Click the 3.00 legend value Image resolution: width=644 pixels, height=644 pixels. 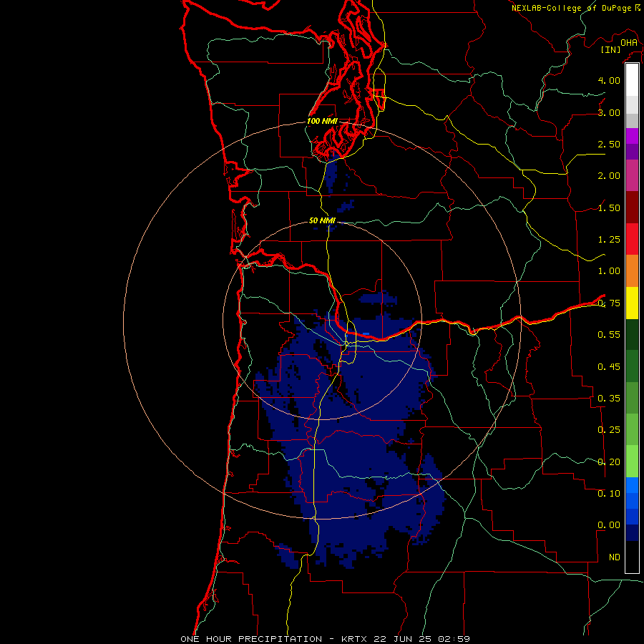(609, 112)
